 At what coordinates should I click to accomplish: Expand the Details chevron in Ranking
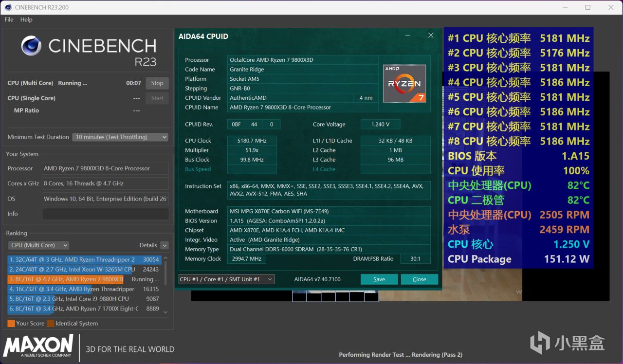pos(165,245)
